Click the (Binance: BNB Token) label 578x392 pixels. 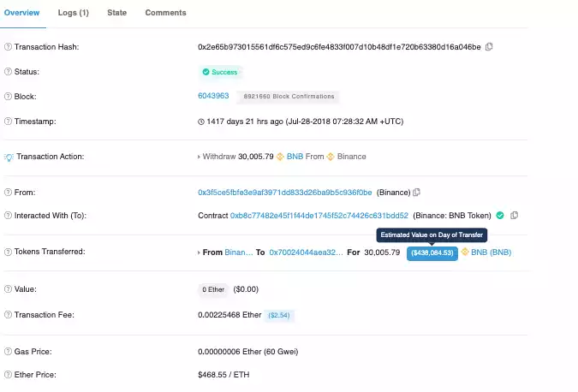452,216
